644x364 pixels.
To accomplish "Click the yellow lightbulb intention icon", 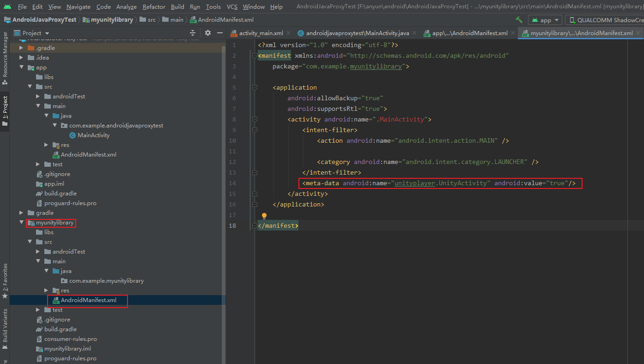I will pos(264,216).
